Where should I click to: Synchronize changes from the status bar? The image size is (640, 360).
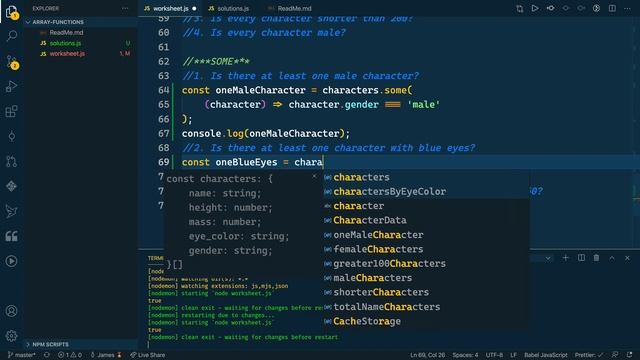click(47, 355)
